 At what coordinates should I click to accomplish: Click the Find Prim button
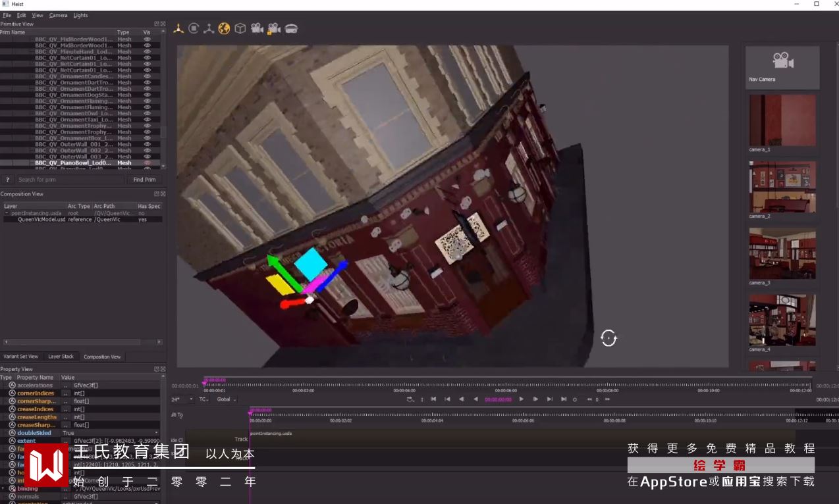pos(144,180)
